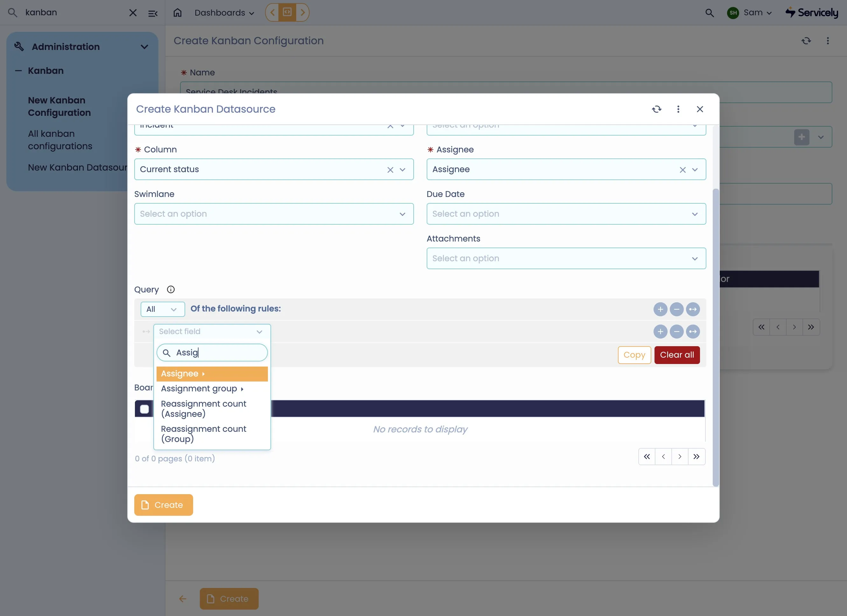The width and height of the screenshot is (847, 616).
Task: Click the dialog vertical scrollbar
Action: [716, 338]
